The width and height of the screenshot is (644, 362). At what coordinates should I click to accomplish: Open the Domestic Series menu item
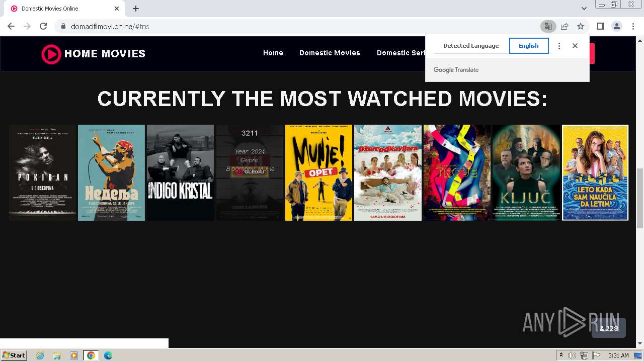(401, 53)
